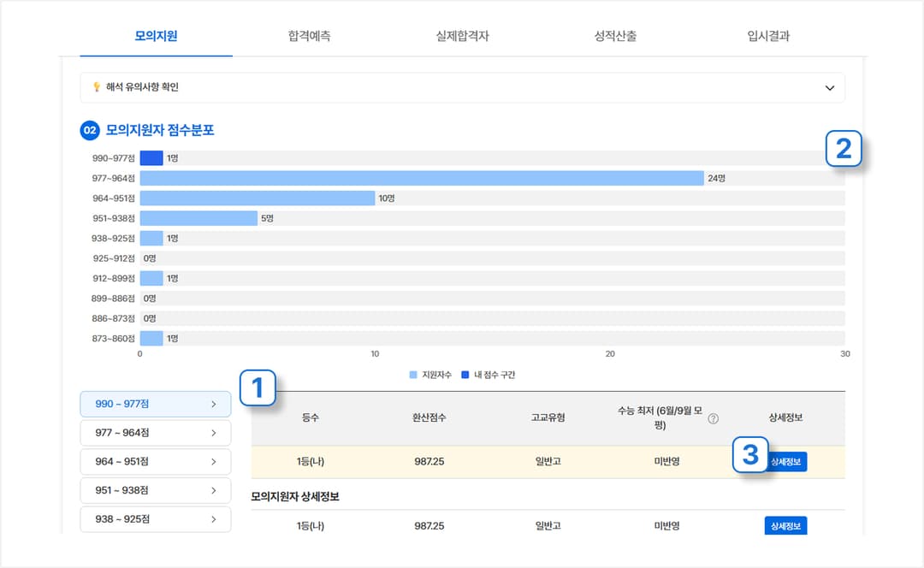924x568 pixels.
Task: Click the 938~925점 bar in chart
Action: [151, 238]
